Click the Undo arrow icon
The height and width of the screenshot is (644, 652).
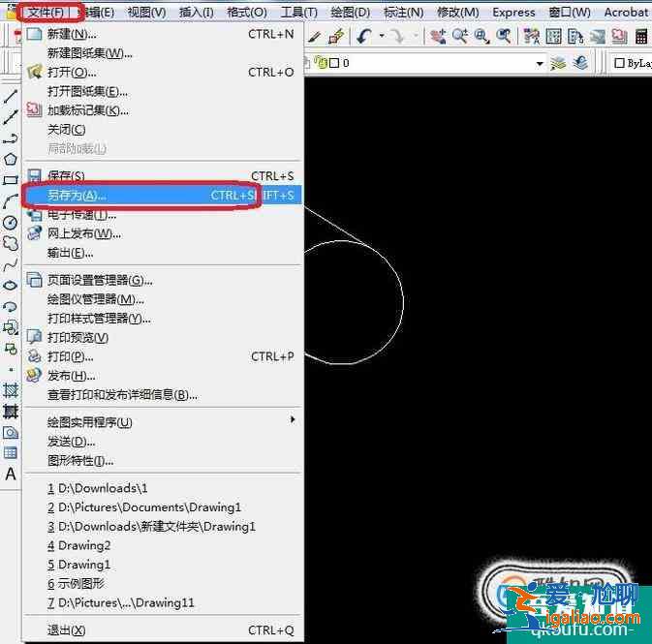click(364, 37)
